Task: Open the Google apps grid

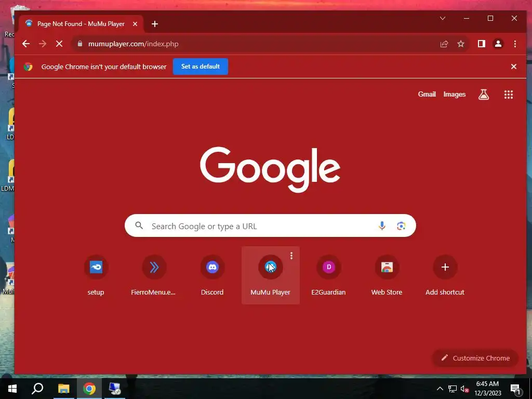Action: pyautogui.click(x=508, y=95)
